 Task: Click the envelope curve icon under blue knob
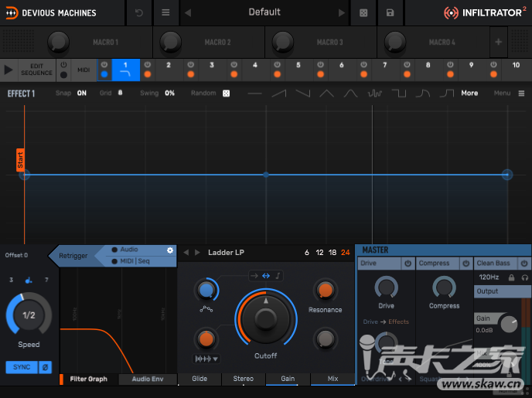(206, 309)
